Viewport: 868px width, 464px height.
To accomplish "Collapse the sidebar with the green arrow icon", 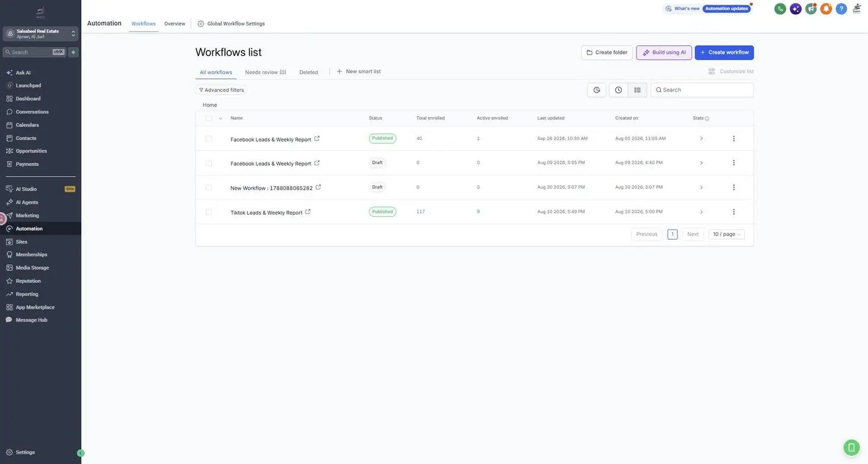I will tap(81, 453).
